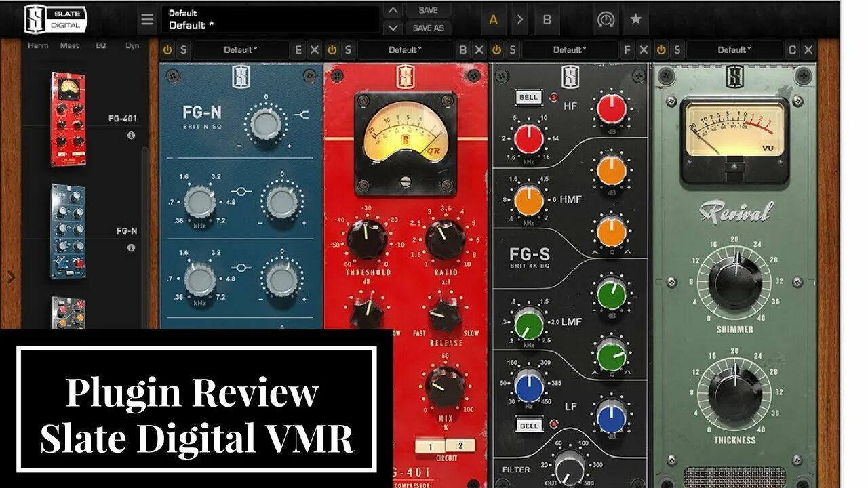Open FG-N module preset Default* dropdown
This screenshot has height=488, width=868.
[x=241, y=49]
